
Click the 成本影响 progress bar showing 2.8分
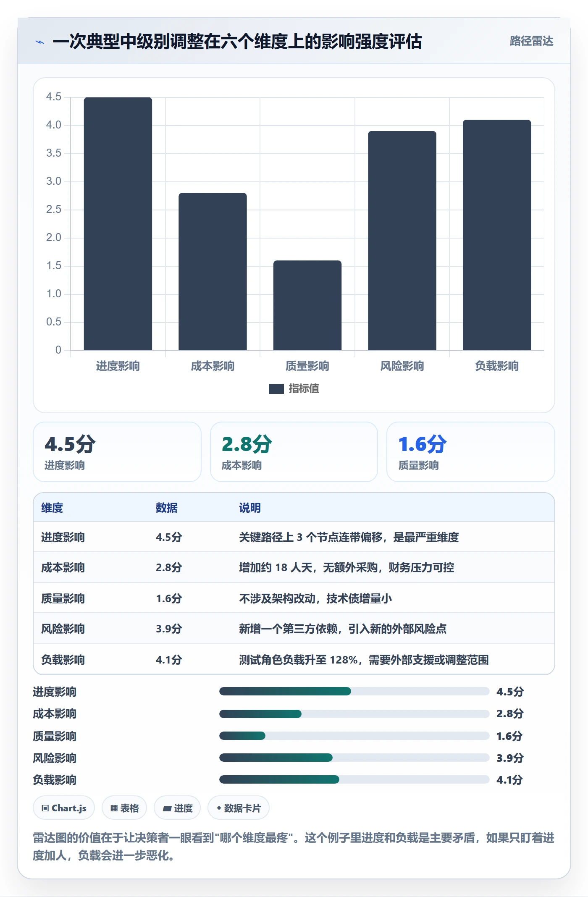[354, 713]
